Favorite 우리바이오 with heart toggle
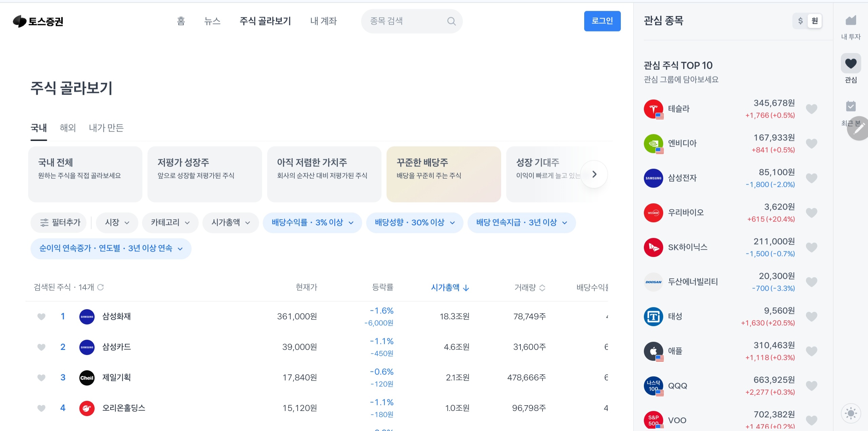 click(811, 213)
